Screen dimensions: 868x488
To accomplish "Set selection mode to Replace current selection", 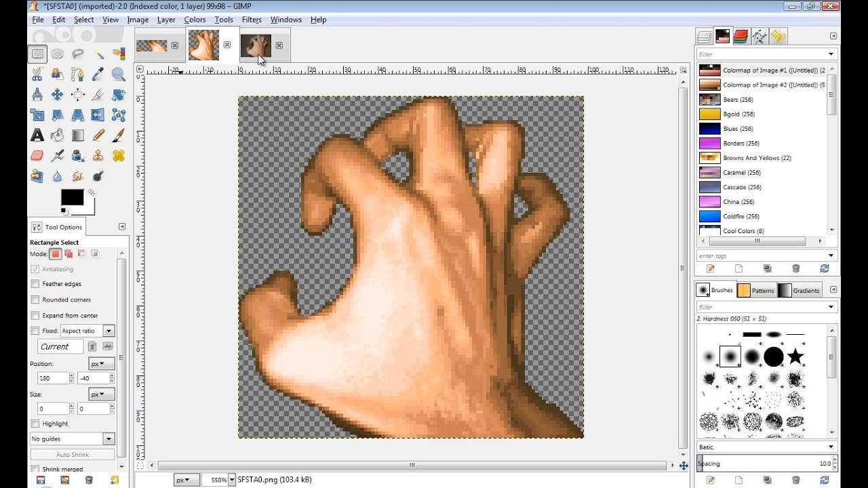I will [56, 253].
